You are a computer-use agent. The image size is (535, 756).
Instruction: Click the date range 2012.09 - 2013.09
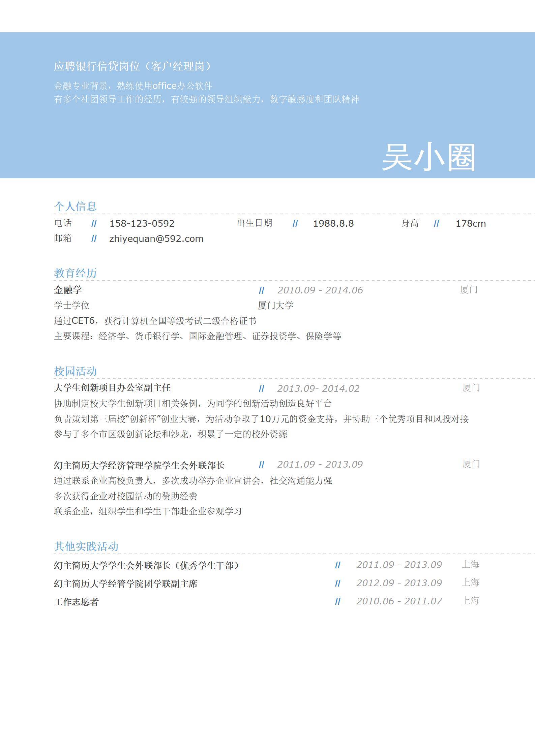click(399, 583)
